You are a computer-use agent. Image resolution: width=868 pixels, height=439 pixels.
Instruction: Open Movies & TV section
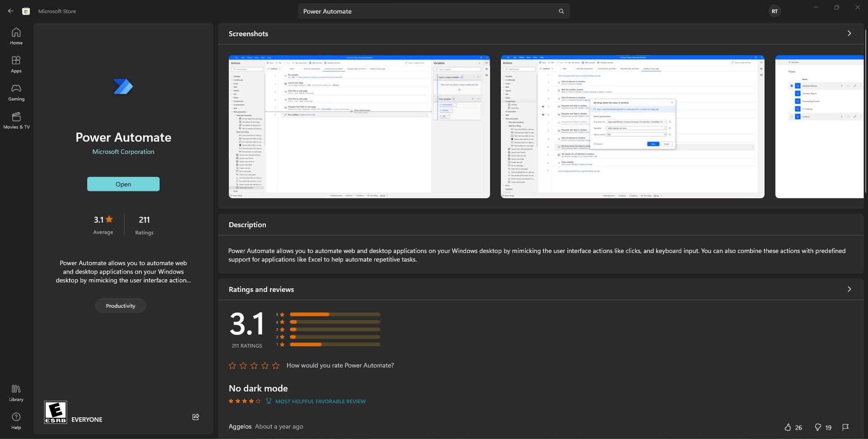[16, 120]
